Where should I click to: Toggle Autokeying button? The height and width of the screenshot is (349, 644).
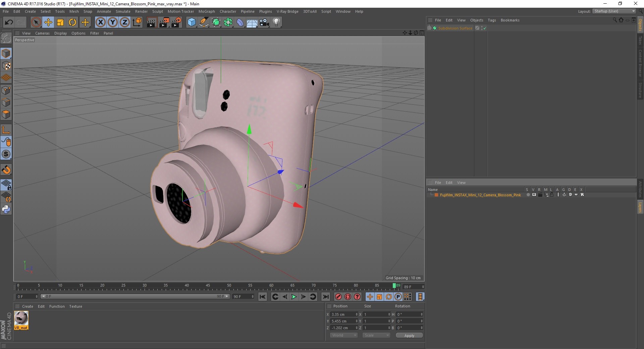(x=348, y=297)
